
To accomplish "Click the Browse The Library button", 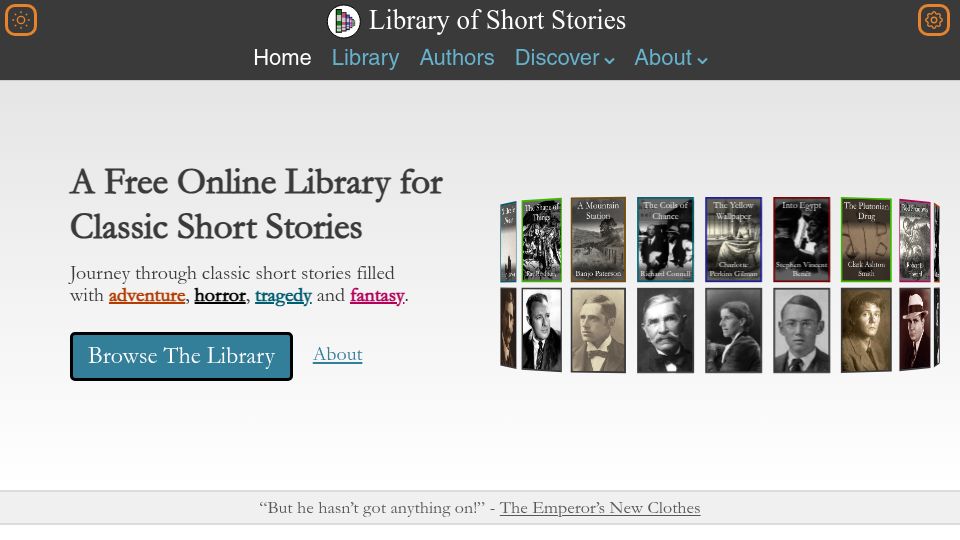I will click(181, 356).
